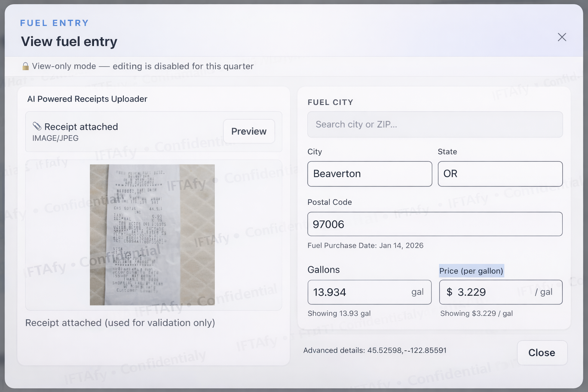Click the State field showing OR

pos(500,174)
